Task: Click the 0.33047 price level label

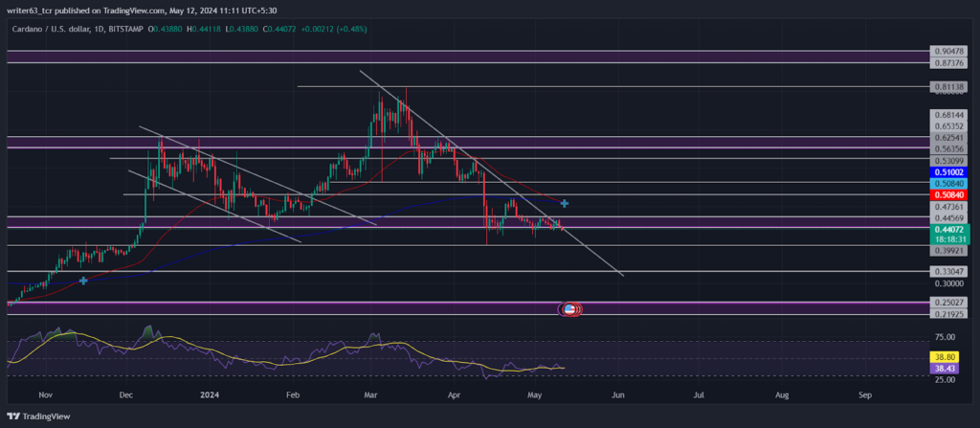Action: (x=949, y=272)
